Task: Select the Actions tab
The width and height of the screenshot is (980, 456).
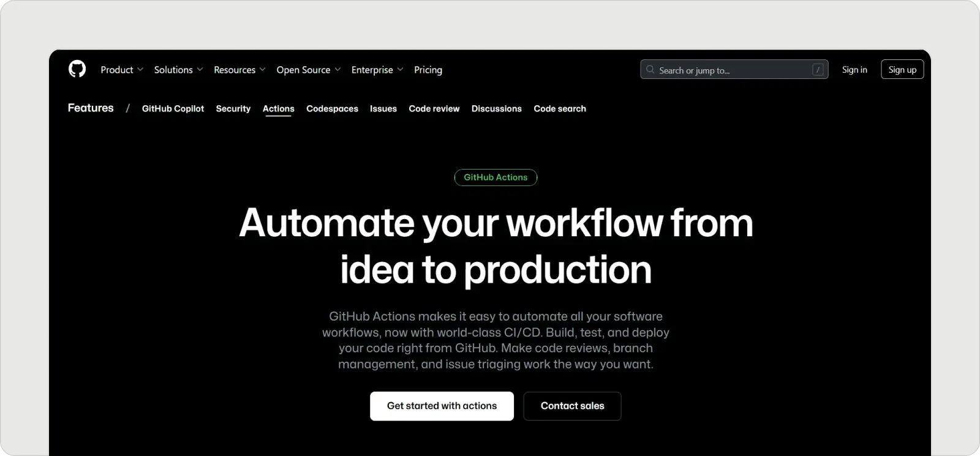Action: 279,109
